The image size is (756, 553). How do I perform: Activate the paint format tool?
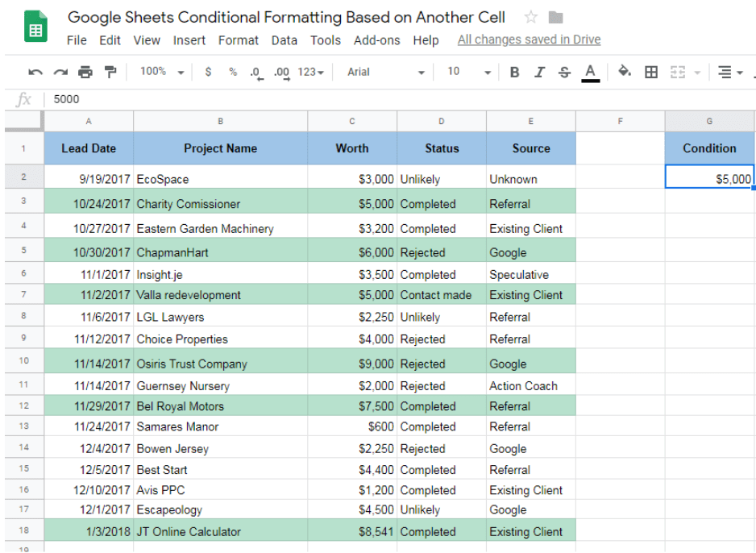click(110, 72)
